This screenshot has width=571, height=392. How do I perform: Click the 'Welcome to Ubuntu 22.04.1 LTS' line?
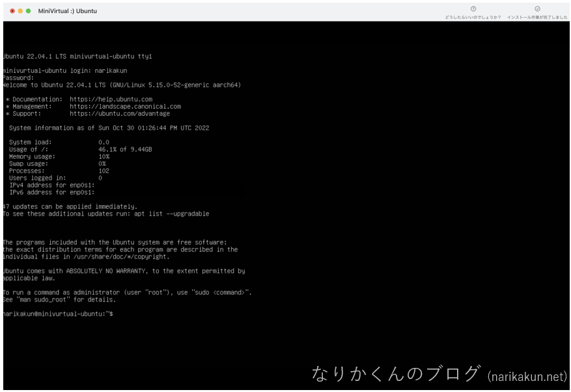122,85
